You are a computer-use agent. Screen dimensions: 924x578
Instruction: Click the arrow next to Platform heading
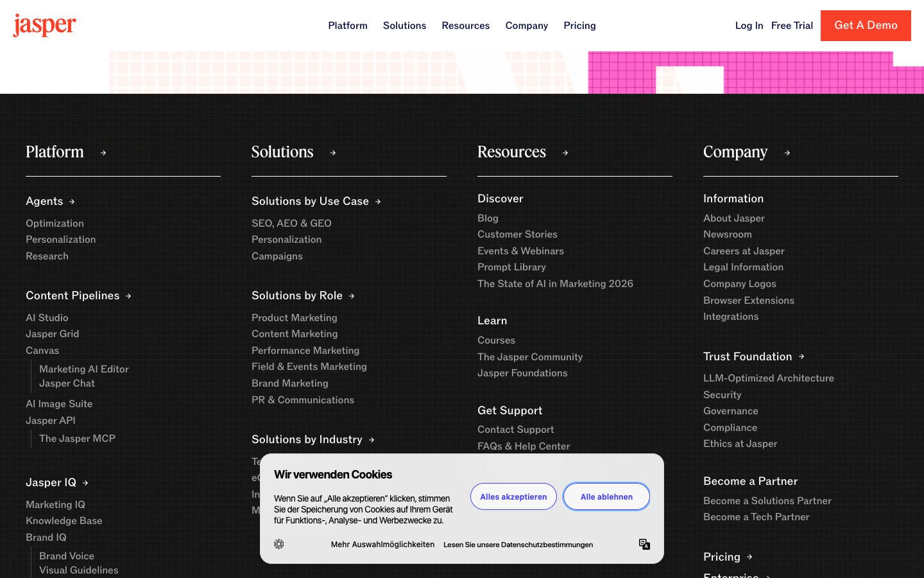point(103,153)
